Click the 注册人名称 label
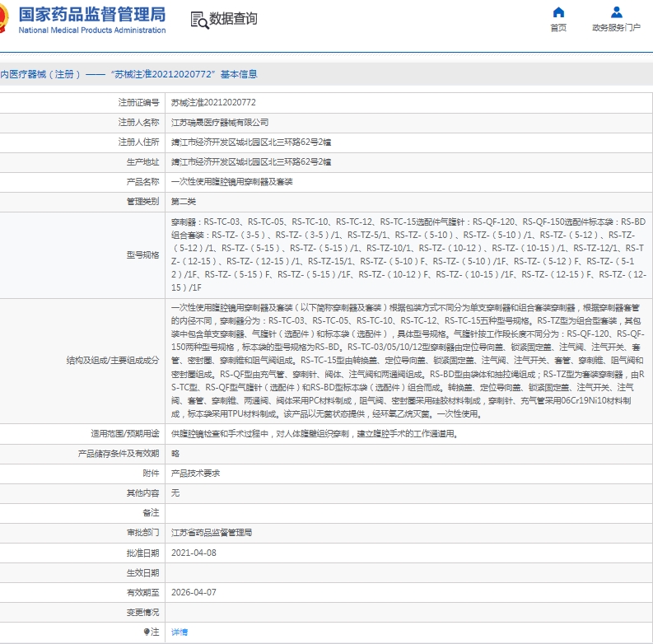The height and width of the screenshot is (644, 653). click(138, 123)
